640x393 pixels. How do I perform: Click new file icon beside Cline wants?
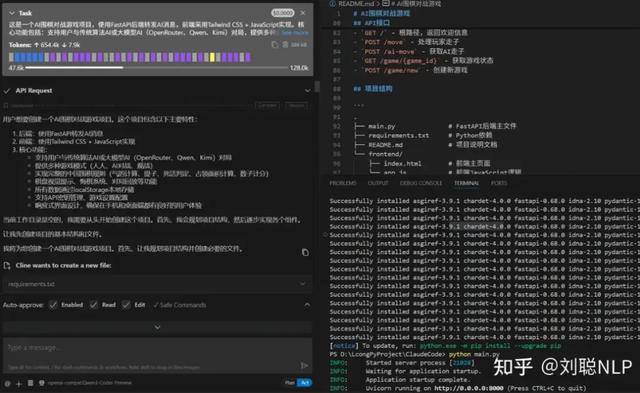click(x=7, y=266)
